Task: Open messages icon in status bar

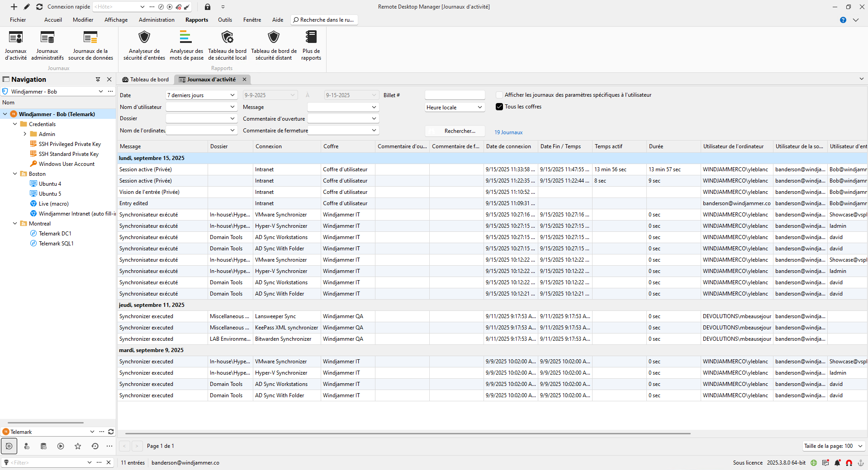Action: click(x=825, y=463)
